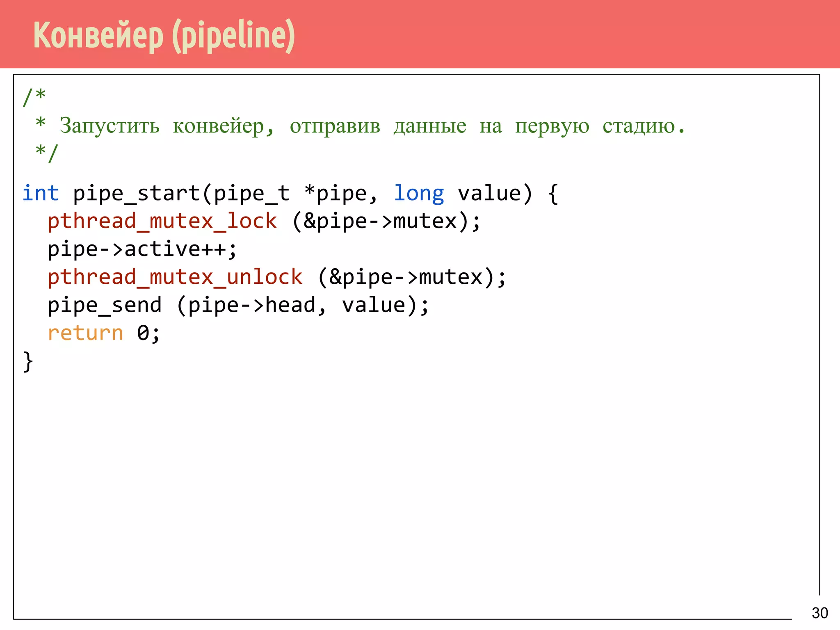The image size is (840, 630).
Task: Click the comment closing "*/"
Action: (x=47, y=153)
